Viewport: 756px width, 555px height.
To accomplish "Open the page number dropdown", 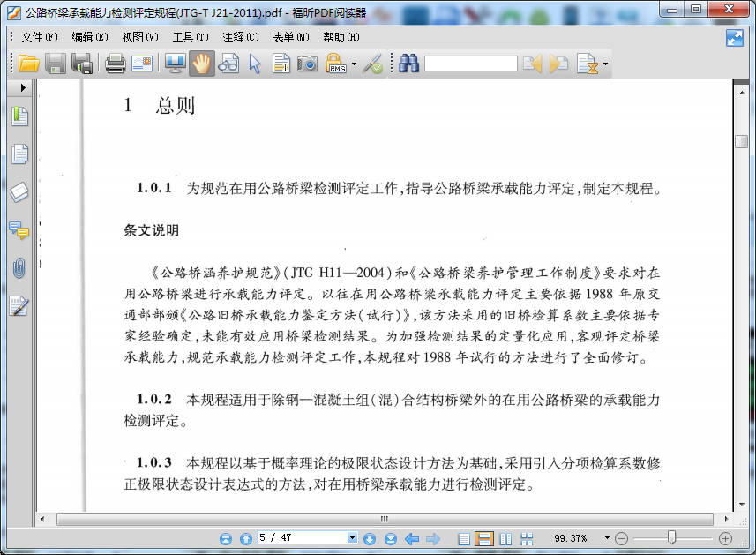I will (353, 537).
